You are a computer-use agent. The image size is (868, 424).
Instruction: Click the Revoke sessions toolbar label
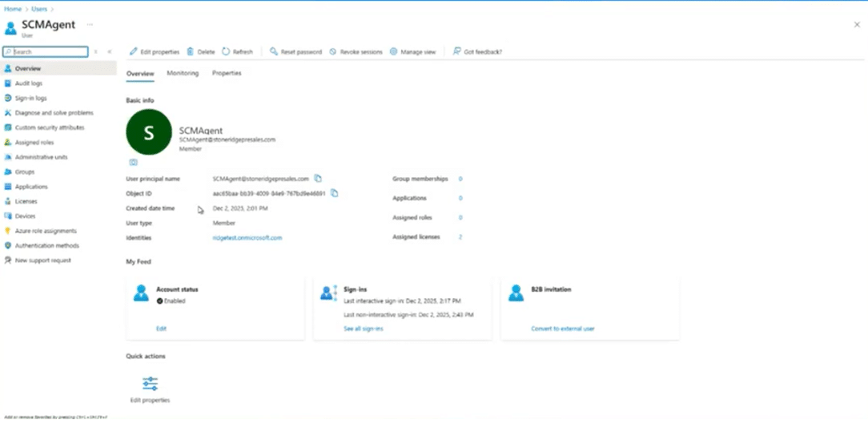click(361, 52)
